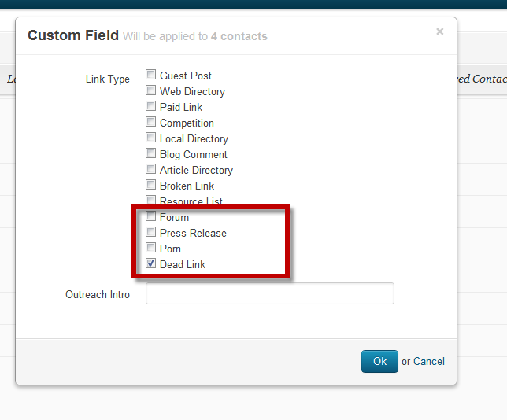Tick the Paid Link checkbox
The height and width of the screenshot is (420, 507).
tap(150, 106)
